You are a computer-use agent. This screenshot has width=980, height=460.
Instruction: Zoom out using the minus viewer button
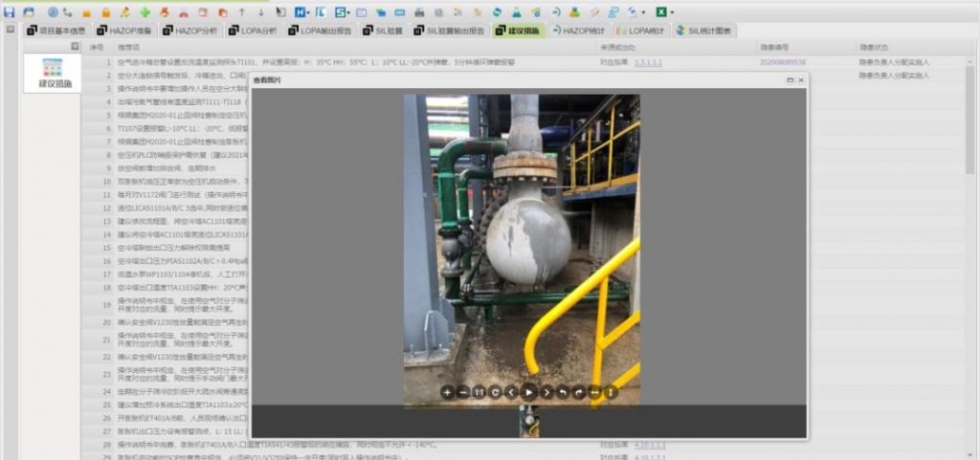[463, 392]
